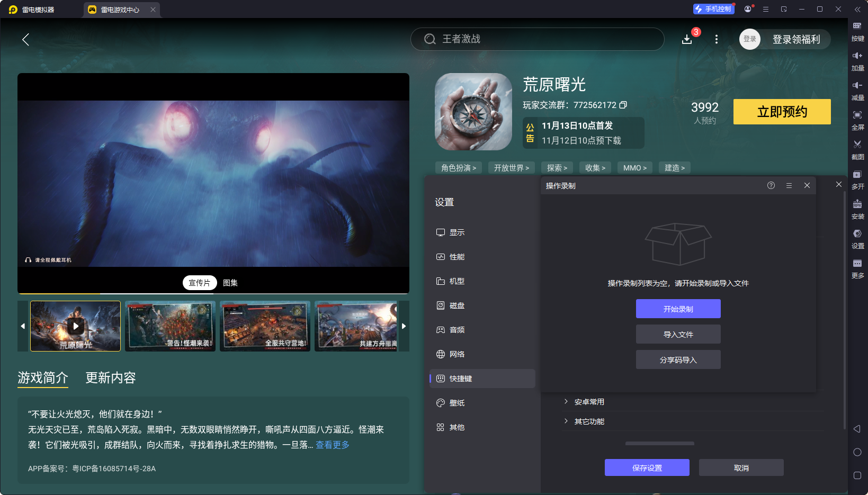This screenshot has height=495, width=868.
Task: Click the help question-mark icon in 操作录制 dialog
Action: click(771, 185)
